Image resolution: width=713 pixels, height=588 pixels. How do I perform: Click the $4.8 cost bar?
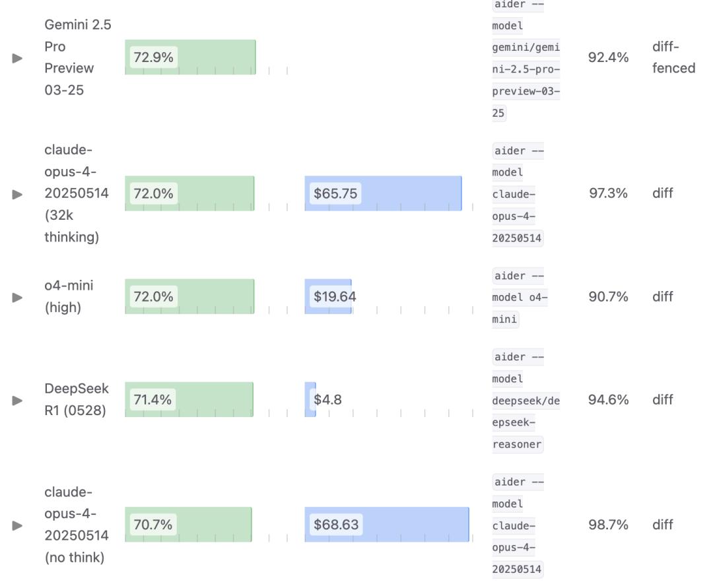pos(310,400)
